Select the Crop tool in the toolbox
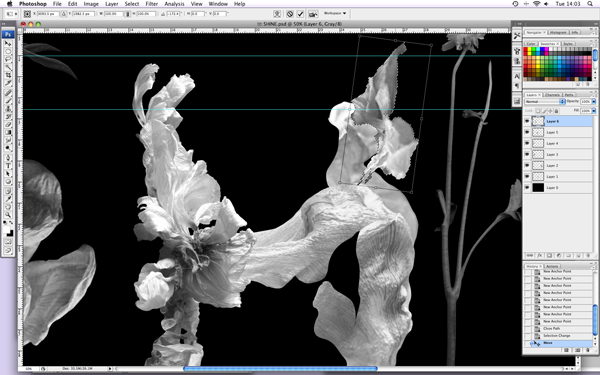This screenshot has width=600, height=375. click(8, 75)
